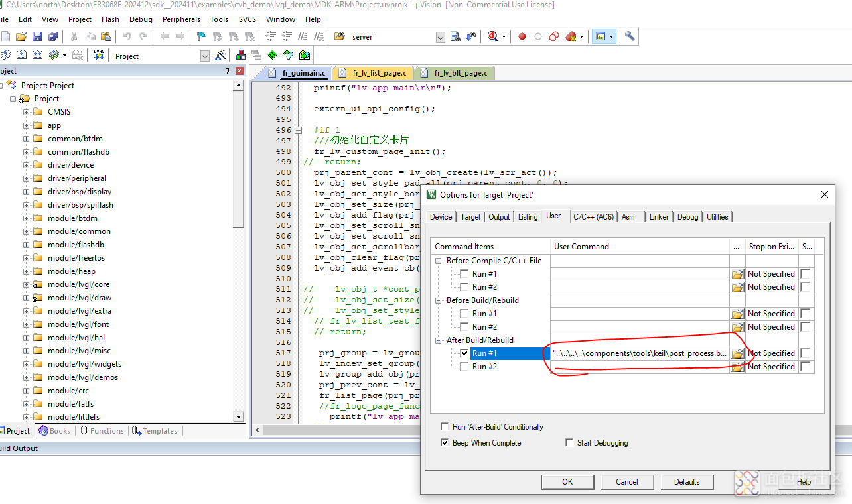Screen dimensions: 852x504
Task: Switch to the fr_lv_list_page.c editor tab
Action: pyautogui.click(x=374, y=73)
